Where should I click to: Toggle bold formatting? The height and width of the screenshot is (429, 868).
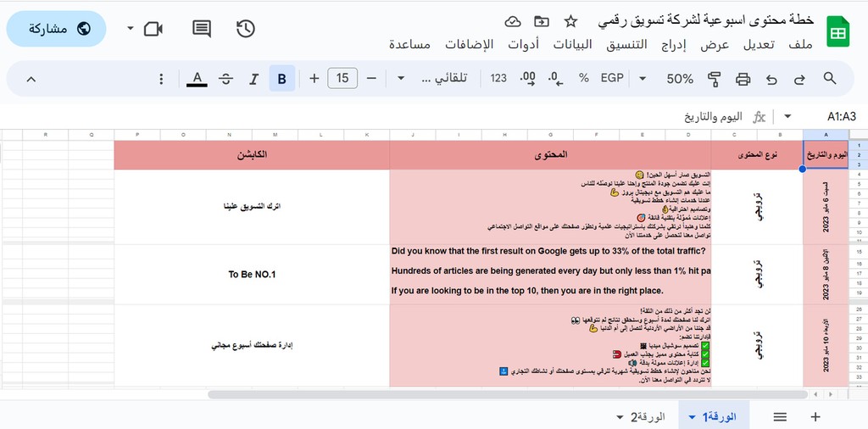click(x=281, y=79)
